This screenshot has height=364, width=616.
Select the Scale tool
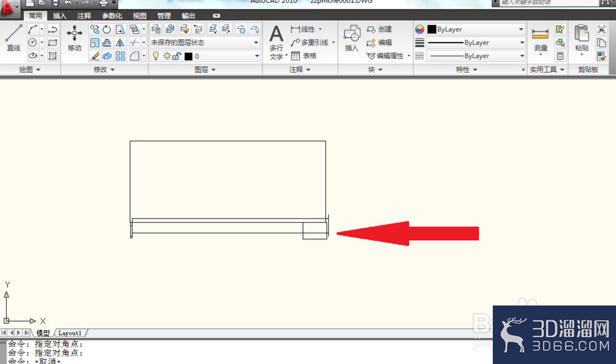(95, 42)
